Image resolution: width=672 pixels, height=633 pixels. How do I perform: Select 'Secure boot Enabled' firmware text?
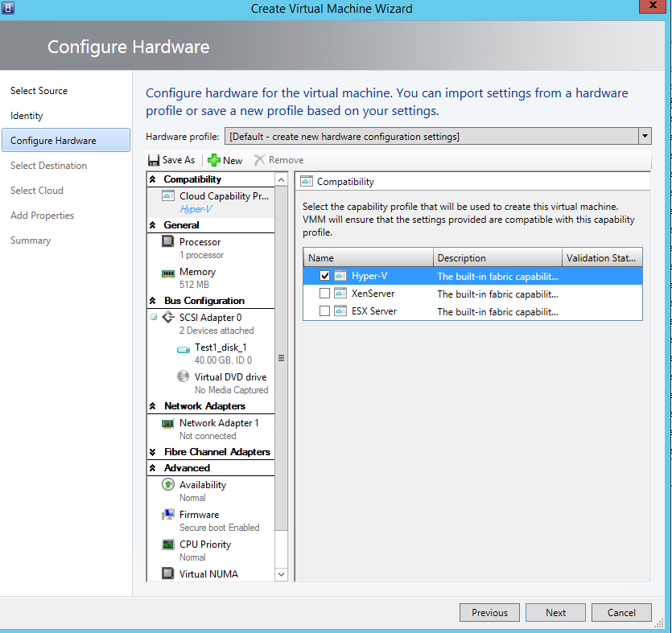click(220, 528)
